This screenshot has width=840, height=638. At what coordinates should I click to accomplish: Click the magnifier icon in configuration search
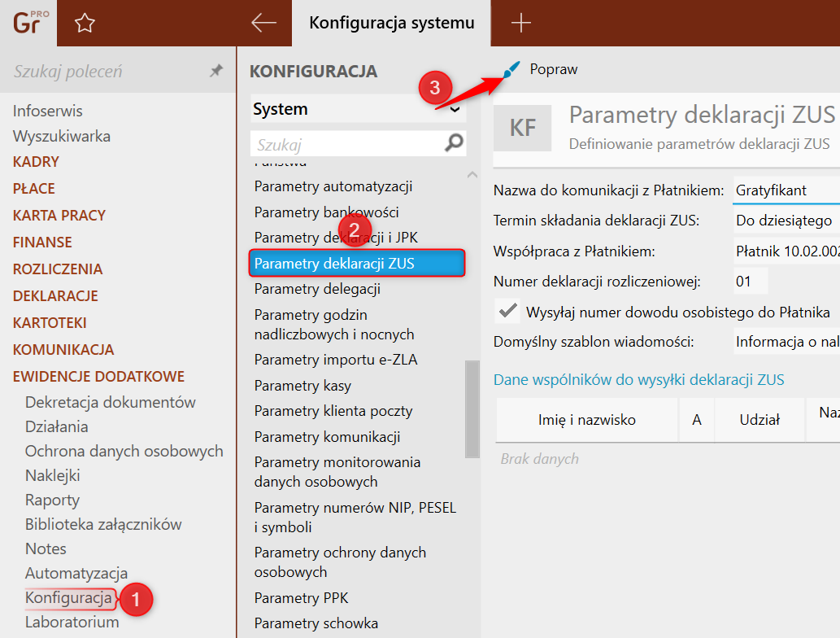(455, 144)
